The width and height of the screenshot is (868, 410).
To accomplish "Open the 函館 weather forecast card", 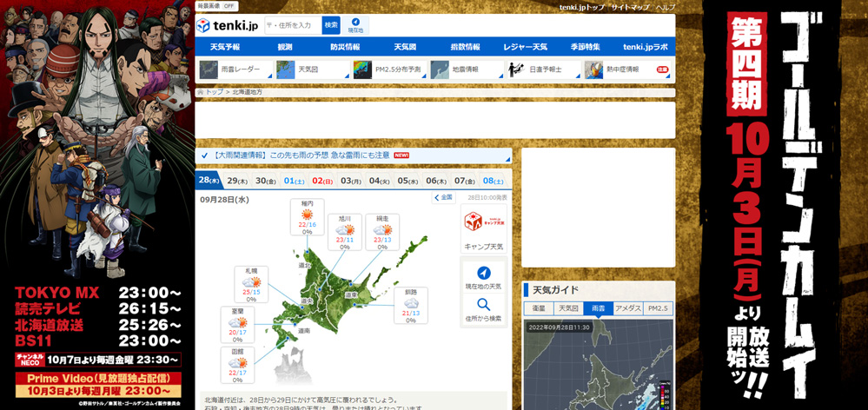I will pyautogui.click(x=237, y=365).
